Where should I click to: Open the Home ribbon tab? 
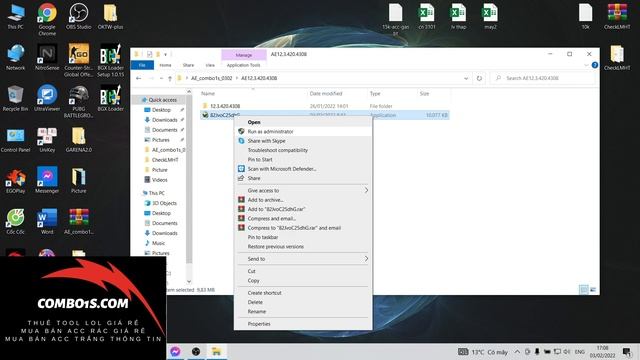[x=165, y=65]
